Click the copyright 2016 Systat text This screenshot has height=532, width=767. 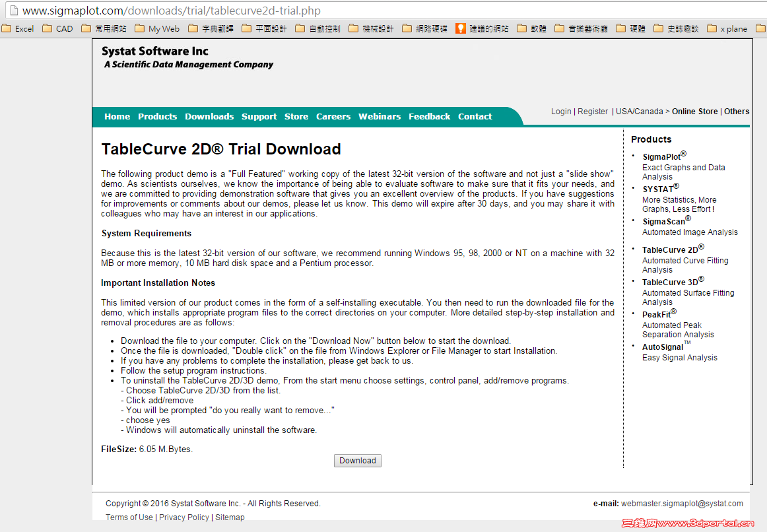(213, 504)
